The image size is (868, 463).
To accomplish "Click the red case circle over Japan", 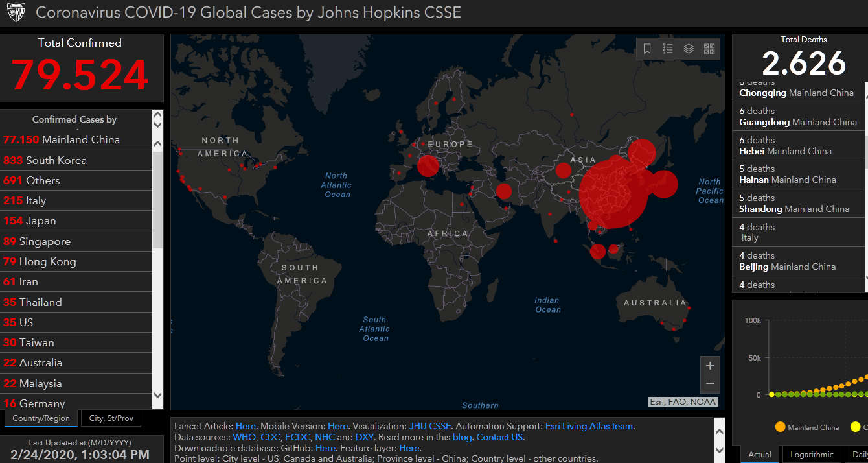I will [x=663, y=184].
